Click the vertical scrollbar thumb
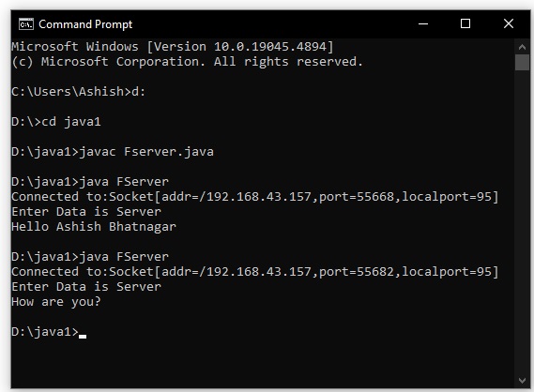 [x=522, y=63]
